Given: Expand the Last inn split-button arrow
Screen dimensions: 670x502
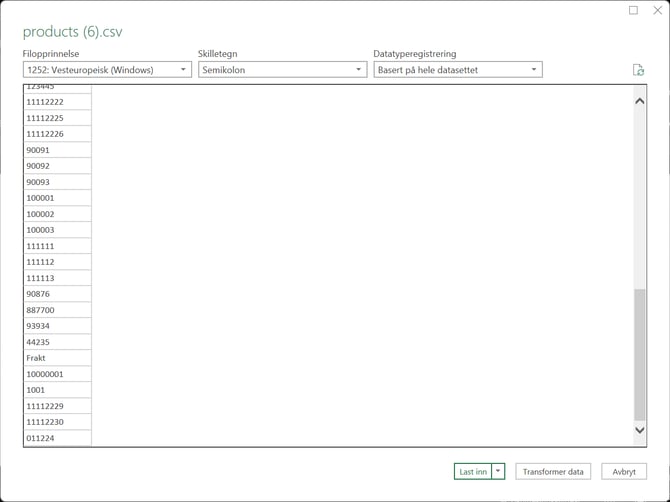Looking at the screenshot, I should tap(498, 471).
